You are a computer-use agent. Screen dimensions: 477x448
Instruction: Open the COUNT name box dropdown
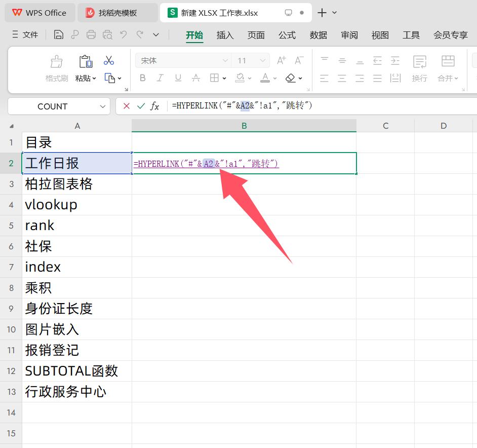click(x=103, y=106)
